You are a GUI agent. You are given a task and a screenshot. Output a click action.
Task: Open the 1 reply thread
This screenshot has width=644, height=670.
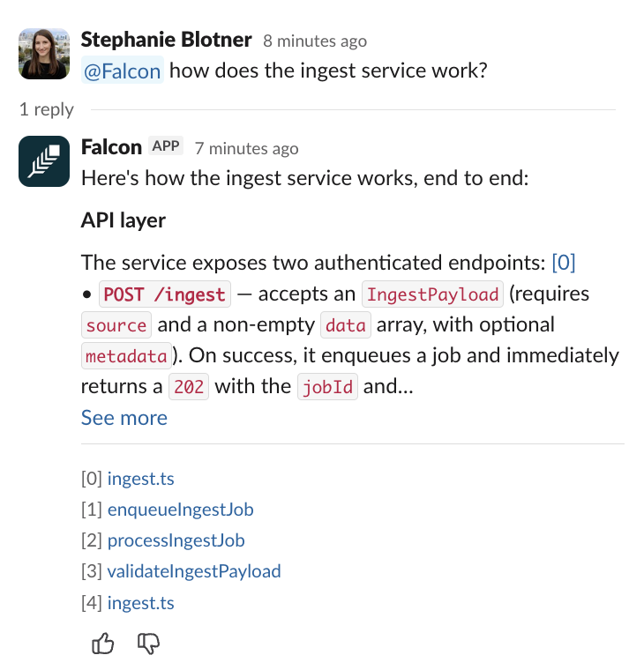click(47, 109)
